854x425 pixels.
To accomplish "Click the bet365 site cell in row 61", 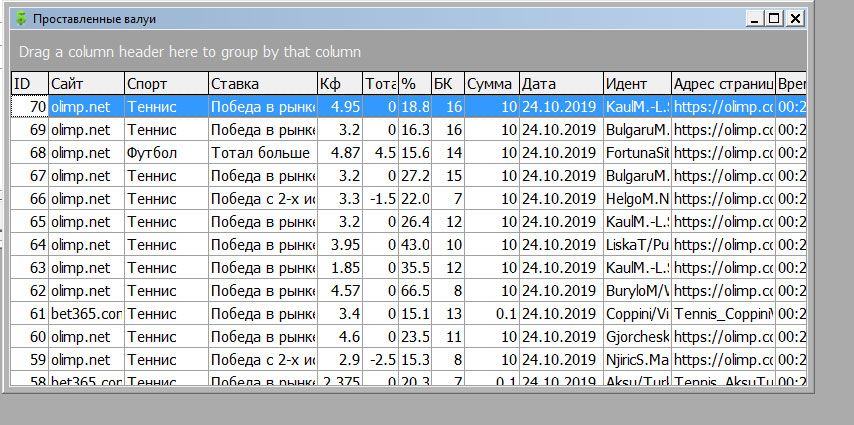I will click(86, 314).
